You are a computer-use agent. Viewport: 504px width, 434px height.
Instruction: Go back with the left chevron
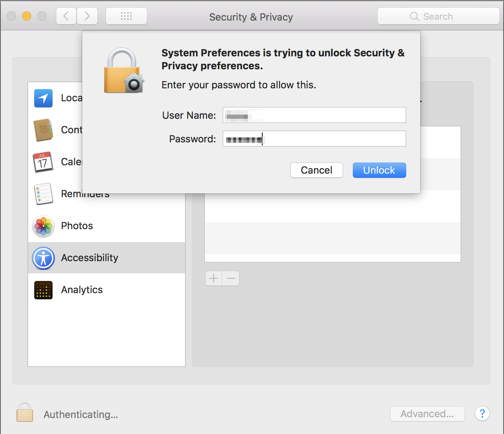pyautogui.click(x=66, y=16)
